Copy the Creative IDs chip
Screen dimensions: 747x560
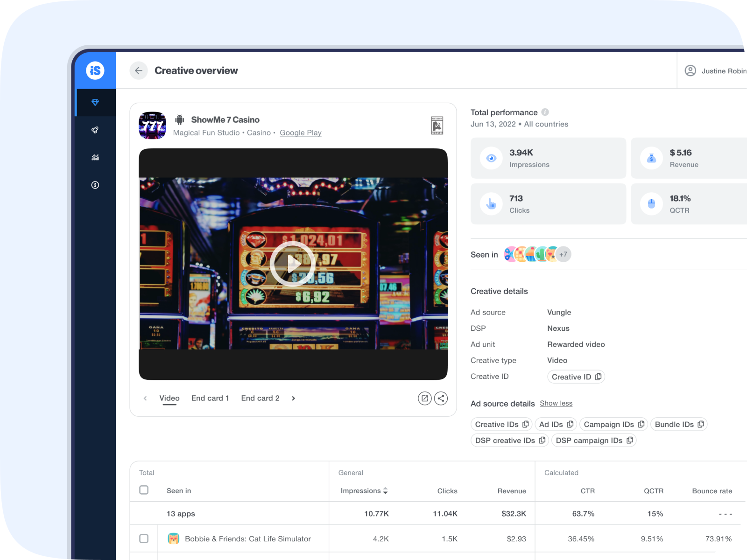(502, 424)
